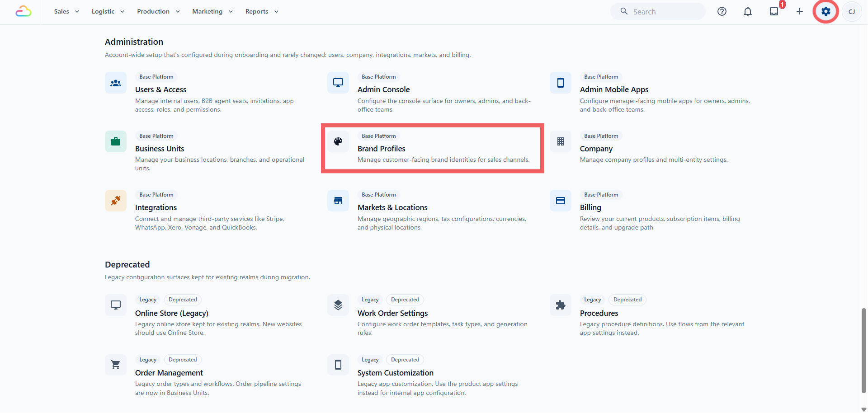Open Company settings
The image size is (868, 413).
(x=596, y=149)
